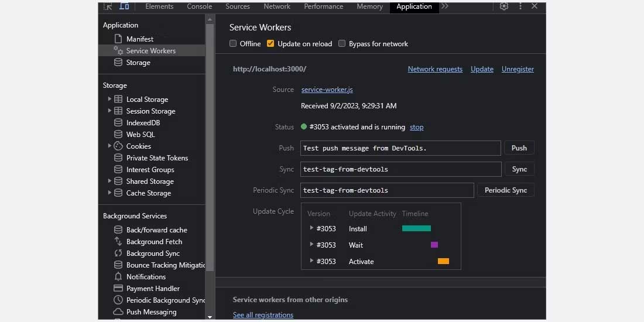Enable Bypass for network checkbox
The width and height of the screenshot is (644, 322).
tap(342, 44)
